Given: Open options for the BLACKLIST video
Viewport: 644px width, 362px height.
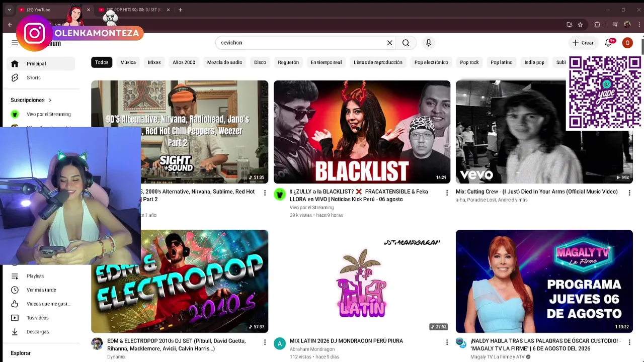Looking at the screenshot, I should [447, 193].
